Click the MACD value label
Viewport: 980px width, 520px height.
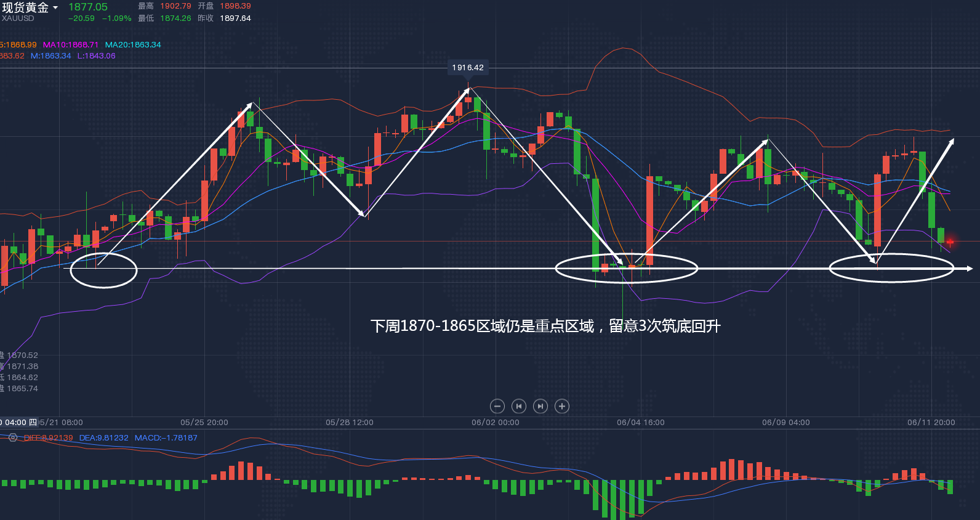(166, 438)
